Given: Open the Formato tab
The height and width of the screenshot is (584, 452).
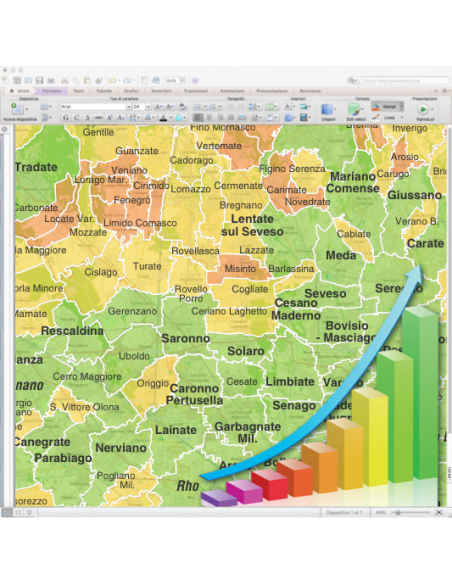Looking at the screenshot, I should tap(51, 91).
